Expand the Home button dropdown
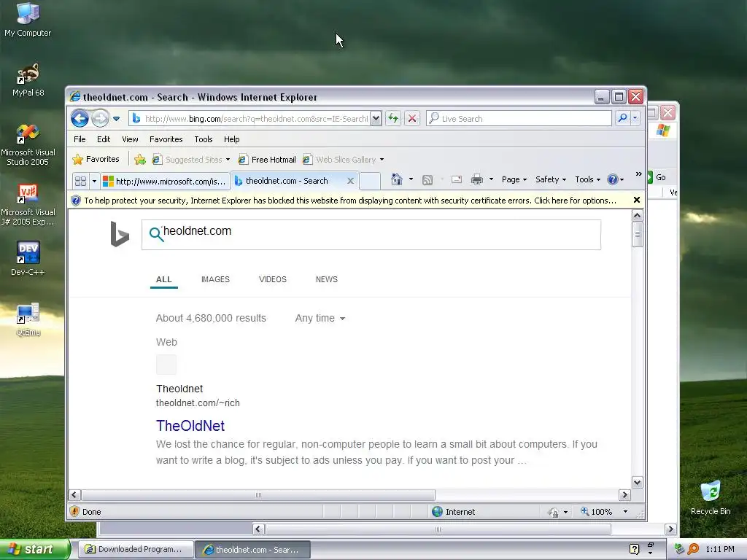747x560 pixels. [411, 179]
